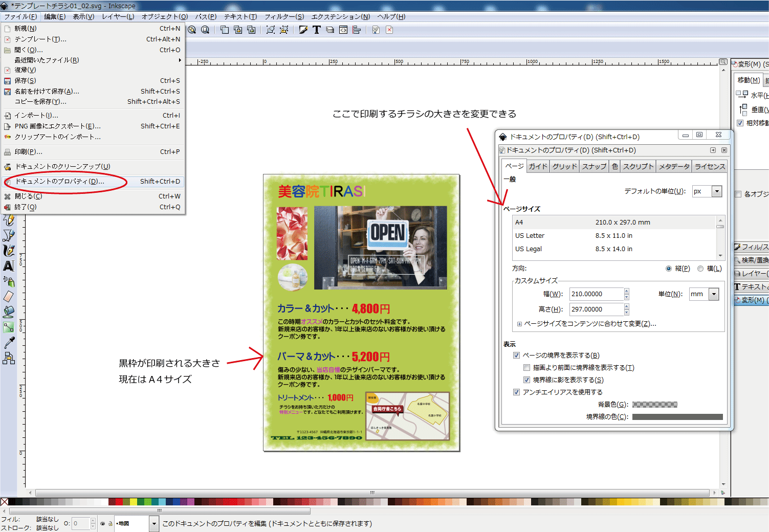
Task: Click the Ungroup objects toolbar icon
Action: pyautogui.click(x=284, y=30)
